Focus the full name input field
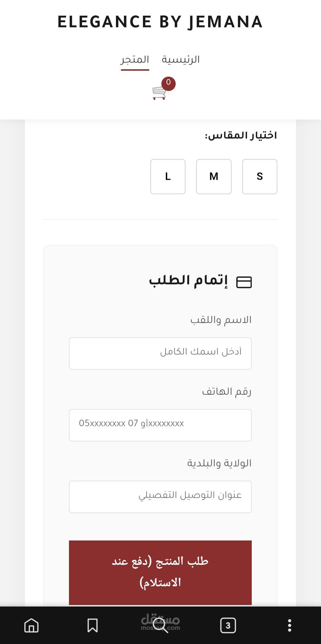Image resolution: width=321 pixels, height=644 pixels. click(x=160, y=353)
